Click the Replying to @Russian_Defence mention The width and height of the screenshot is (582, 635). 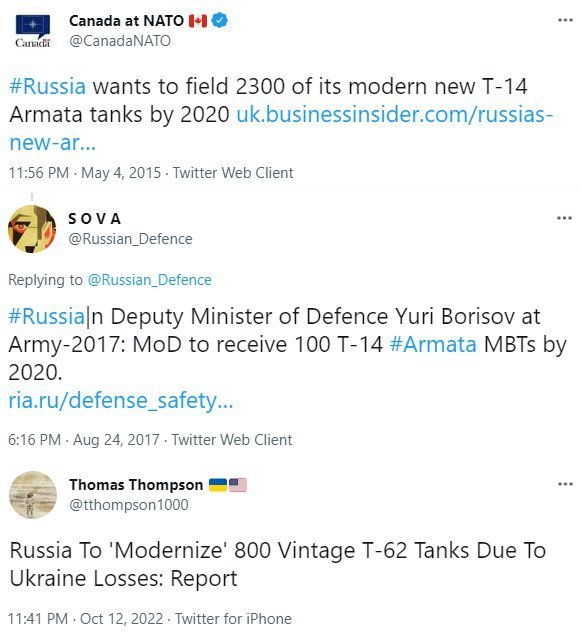tap(149, 280)
